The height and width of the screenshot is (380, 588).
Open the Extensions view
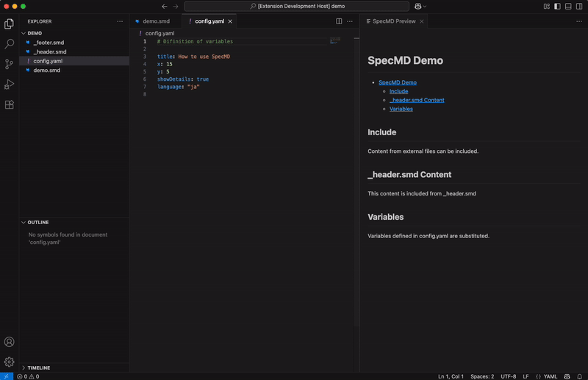[x=9, y=104]
